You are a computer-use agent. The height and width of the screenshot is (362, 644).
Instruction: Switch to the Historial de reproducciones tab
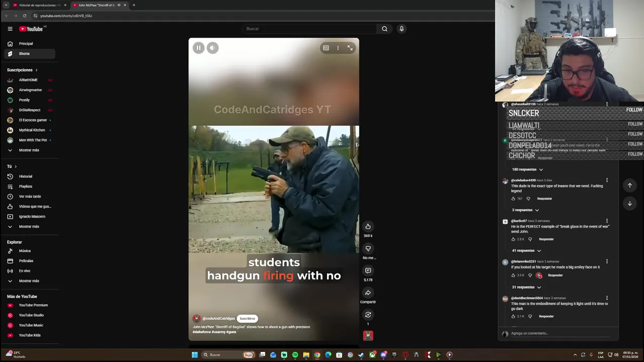tap(39, 5)
